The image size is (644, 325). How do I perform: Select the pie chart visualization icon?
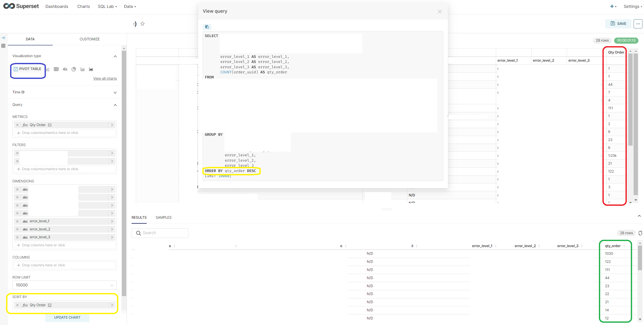pos(74,69)
